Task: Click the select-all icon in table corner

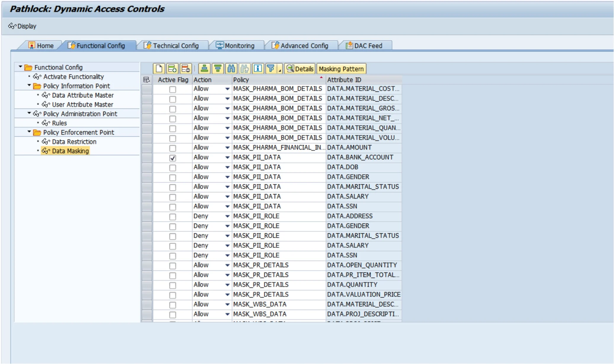Action: (x=146, y=80)
